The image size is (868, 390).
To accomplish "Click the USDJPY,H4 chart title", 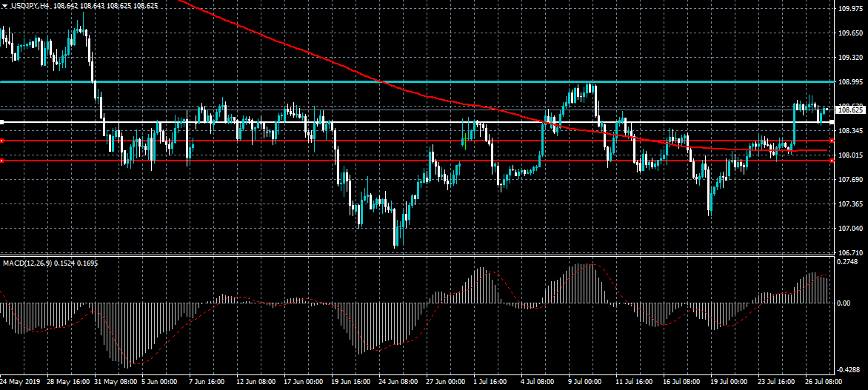I will click(x=29, y=5).
